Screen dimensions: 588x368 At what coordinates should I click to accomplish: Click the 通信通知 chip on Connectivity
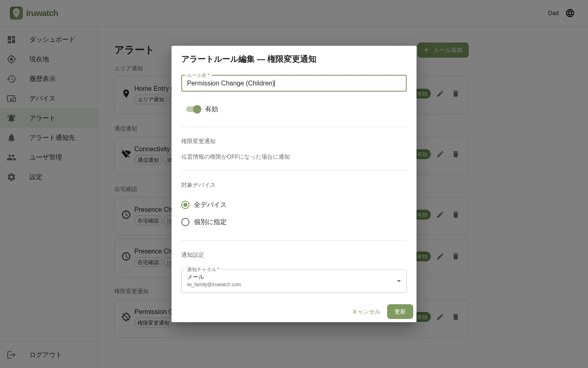148,160
